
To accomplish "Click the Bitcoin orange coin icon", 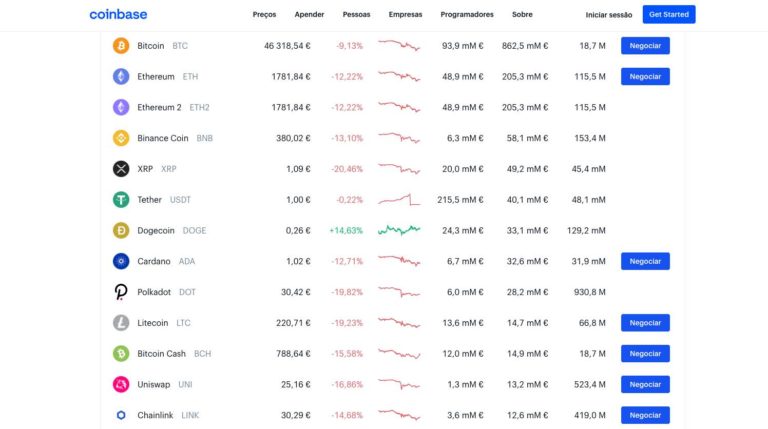I will tap(121, 46).
